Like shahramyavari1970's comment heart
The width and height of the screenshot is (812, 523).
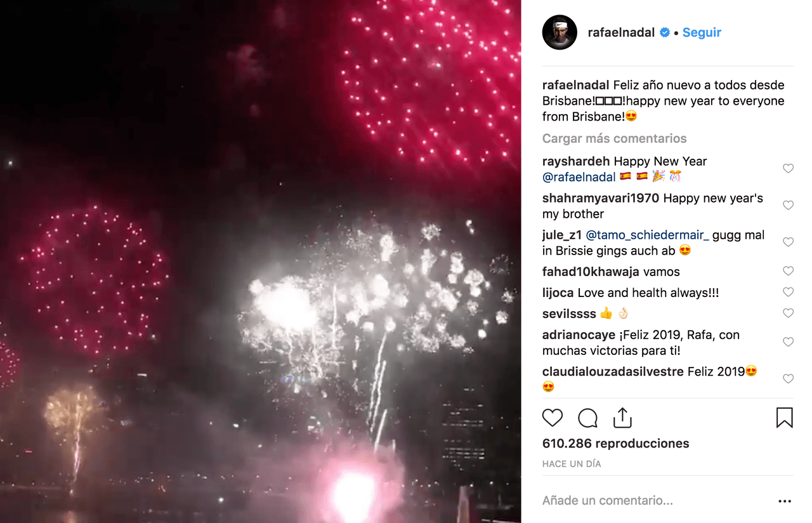click(x=788, y=206)
